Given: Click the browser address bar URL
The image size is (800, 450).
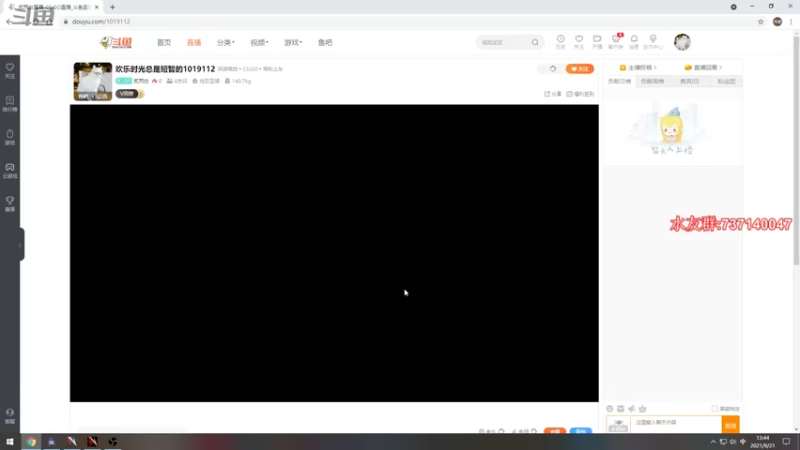Looking at the screenshot, I should coord(101,21).
